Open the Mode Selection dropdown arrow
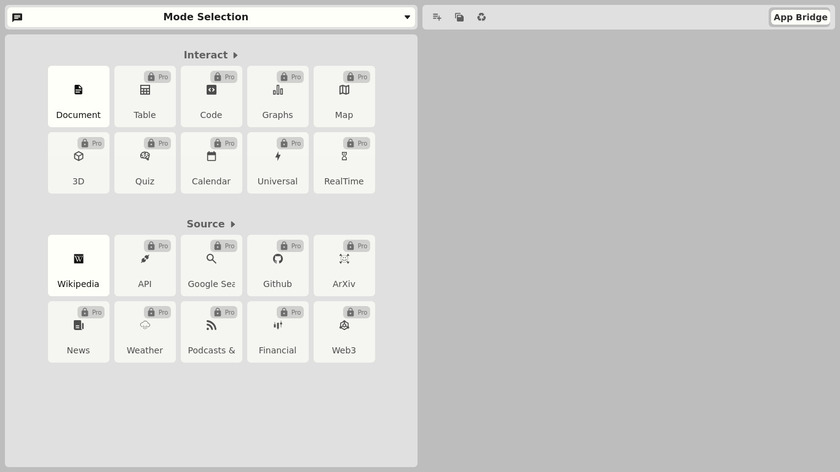 coord(407,17)
